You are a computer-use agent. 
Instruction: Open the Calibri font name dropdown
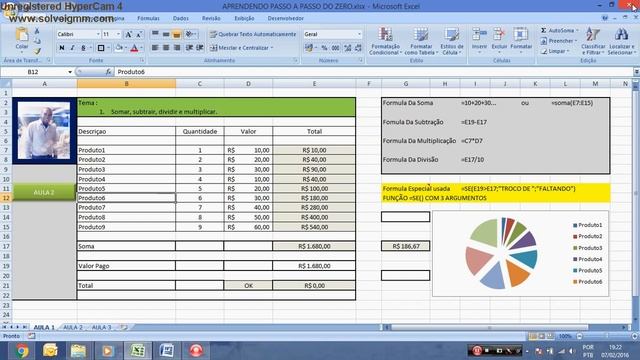[98, 34]
